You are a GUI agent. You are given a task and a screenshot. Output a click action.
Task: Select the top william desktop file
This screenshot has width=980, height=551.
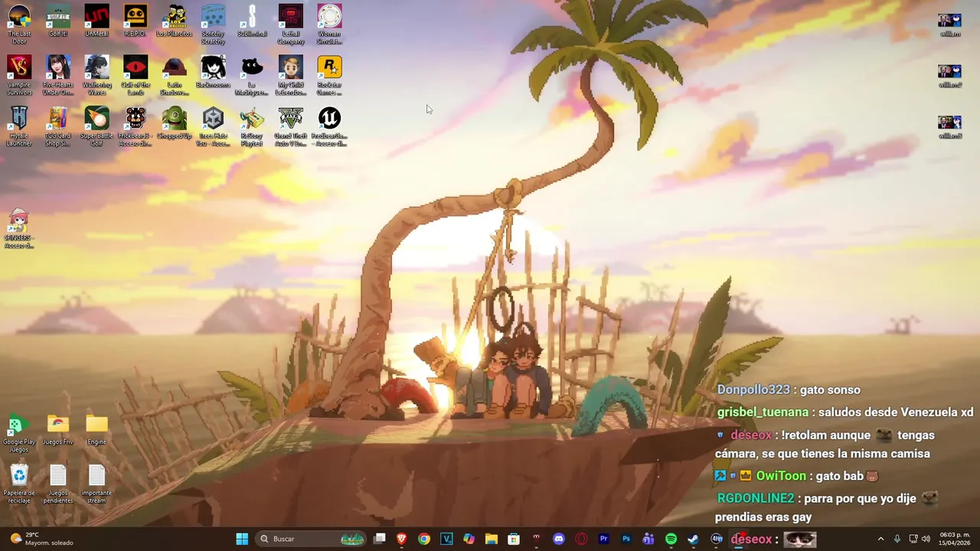click(950, 24)
